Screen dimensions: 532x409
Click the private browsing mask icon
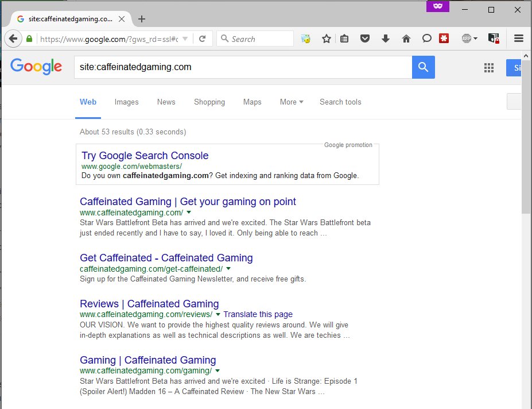pos(438,6)
